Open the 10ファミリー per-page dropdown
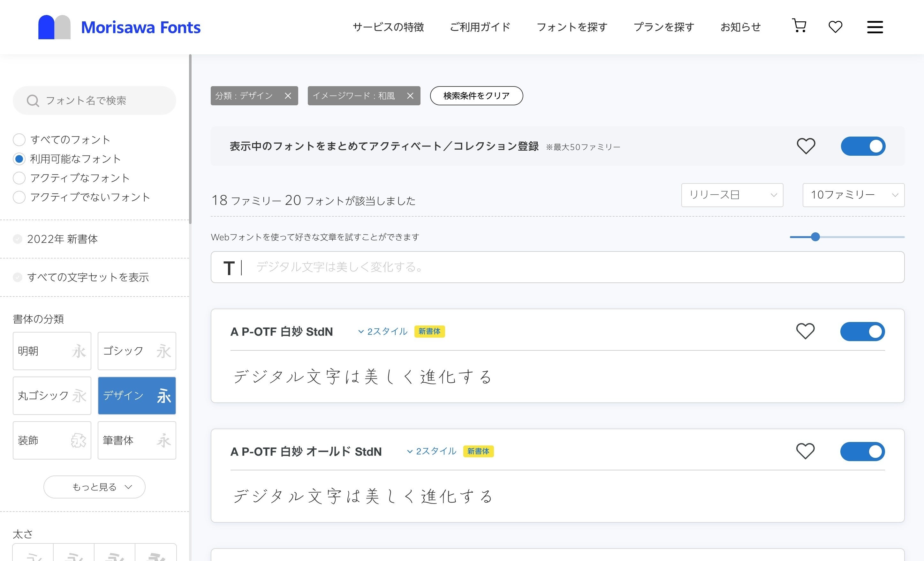Image resolution: width=924 pixels, height=561 pixels. tap(853, 195)
